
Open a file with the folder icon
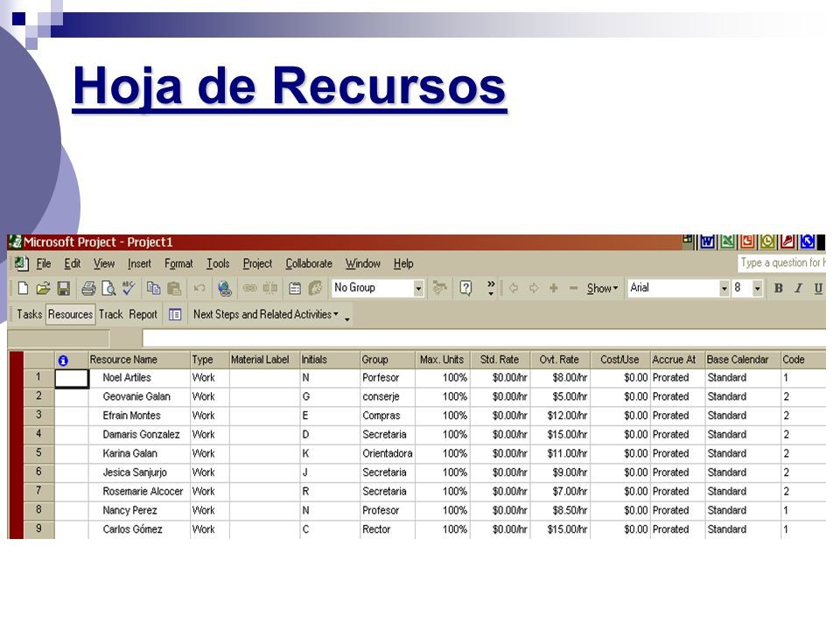[43, 288]
